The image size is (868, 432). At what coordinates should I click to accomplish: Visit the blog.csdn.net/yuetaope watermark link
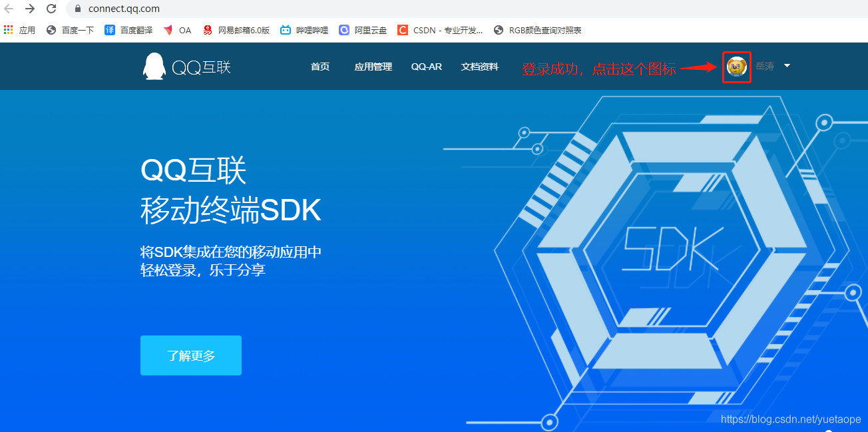tap(789, 419)
